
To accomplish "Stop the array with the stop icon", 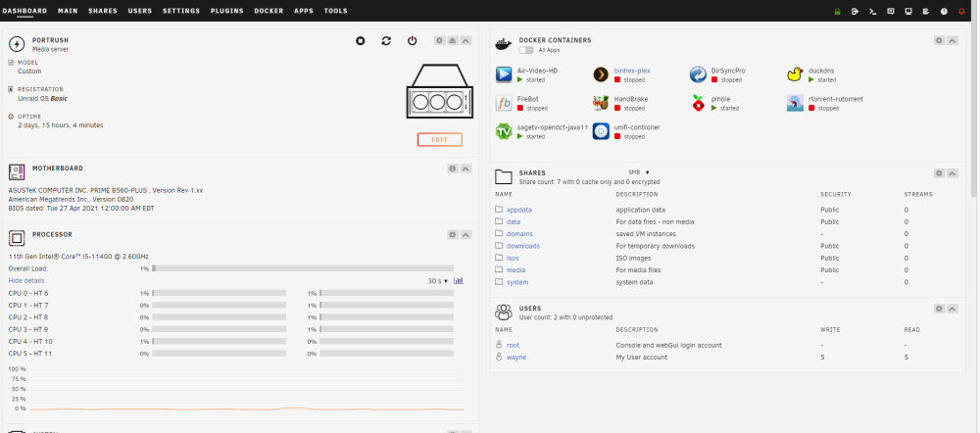I will (360, 40).
